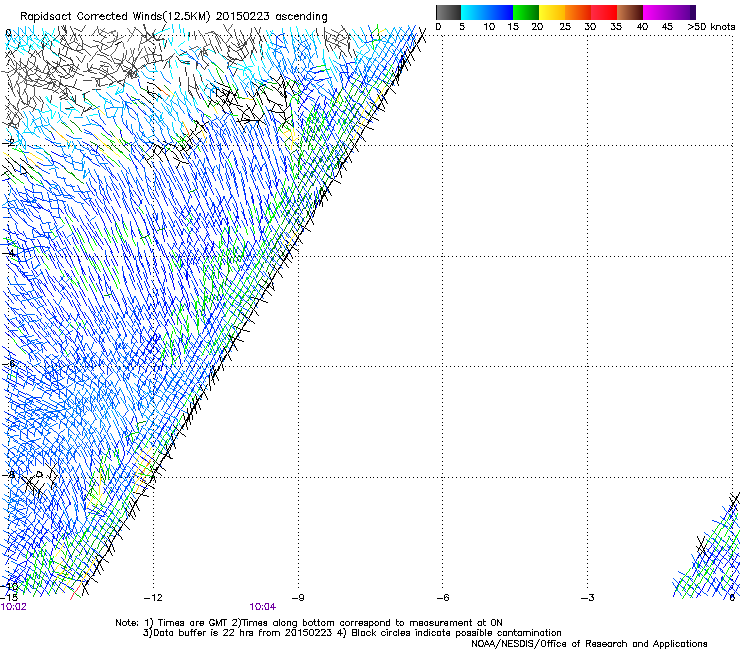Click the yellow 20-25 knots legend swatch
Viewport: 740px width, 650px height.
click(x=552, y=12)
